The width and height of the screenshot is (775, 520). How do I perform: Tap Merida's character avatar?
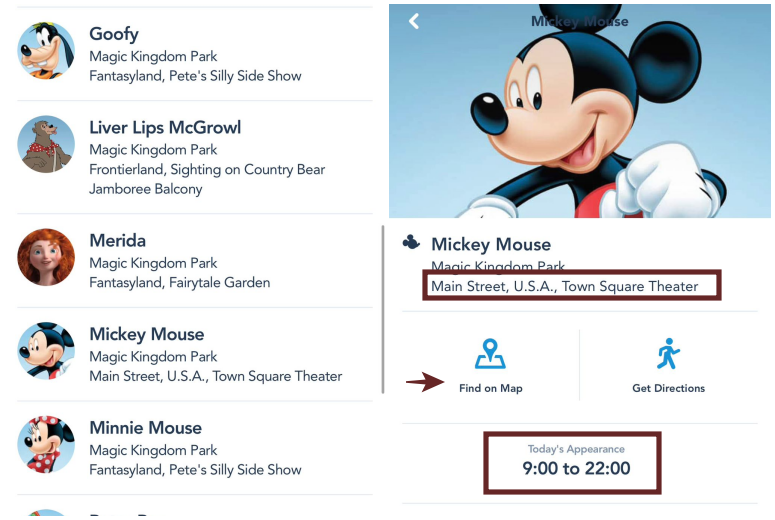coord(46,258)
